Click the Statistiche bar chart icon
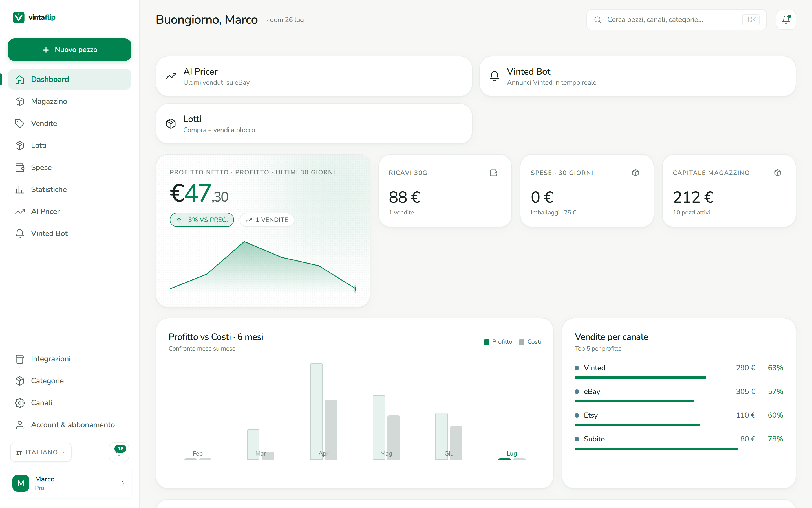Viewport: 812px width, 508px height. (20, 189)
